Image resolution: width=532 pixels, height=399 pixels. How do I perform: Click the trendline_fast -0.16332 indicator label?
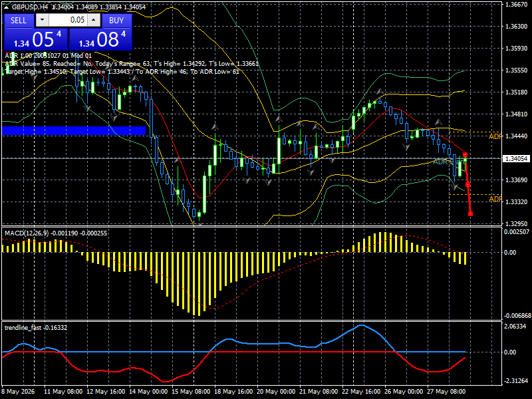pos(36,328)
